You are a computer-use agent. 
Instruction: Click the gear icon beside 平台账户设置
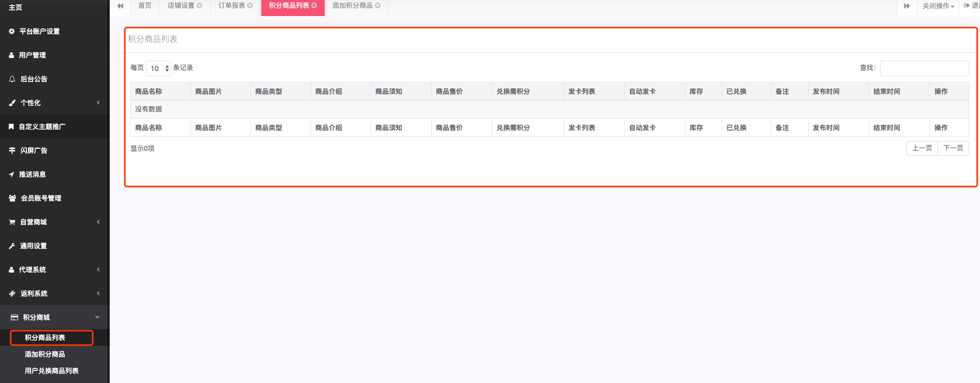tap(12, 32)
